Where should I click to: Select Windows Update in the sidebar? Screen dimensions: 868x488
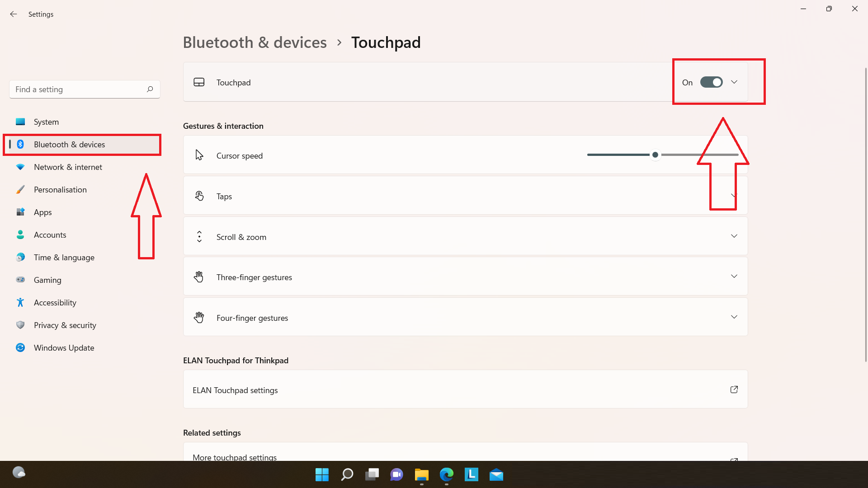[x=64, y=348]
